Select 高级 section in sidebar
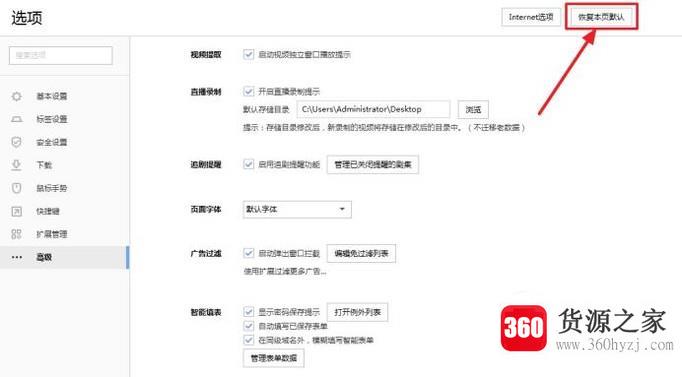 tap(64, 257)
